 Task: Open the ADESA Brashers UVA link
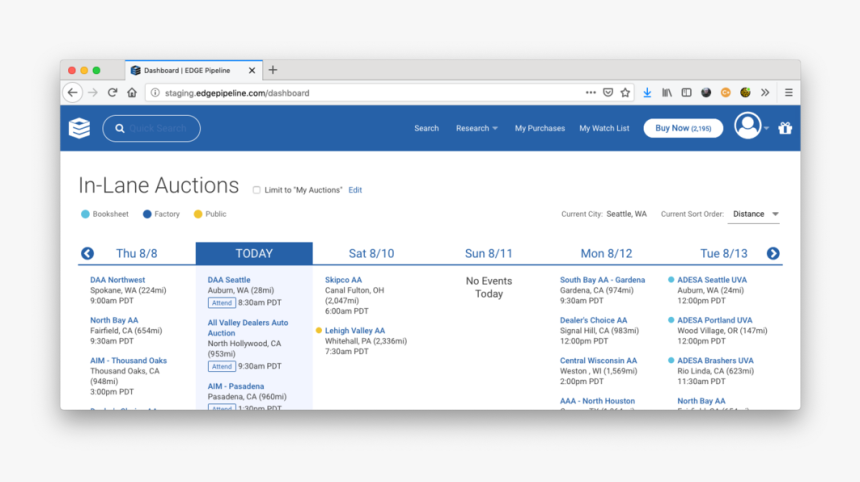[715, 361]
